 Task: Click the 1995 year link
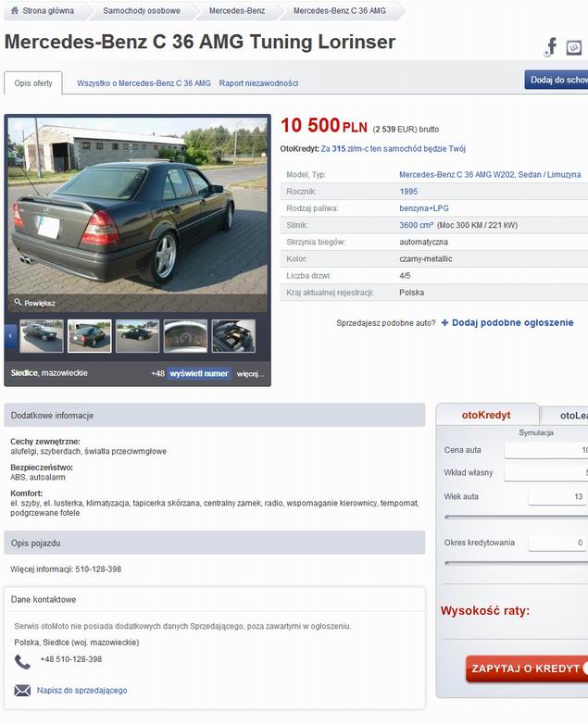tap(408, 192)
